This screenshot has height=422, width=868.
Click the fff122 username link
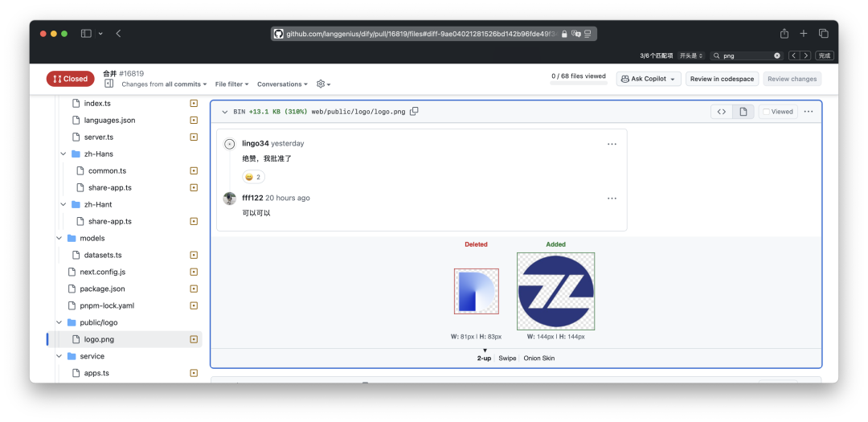click(252, 198)
